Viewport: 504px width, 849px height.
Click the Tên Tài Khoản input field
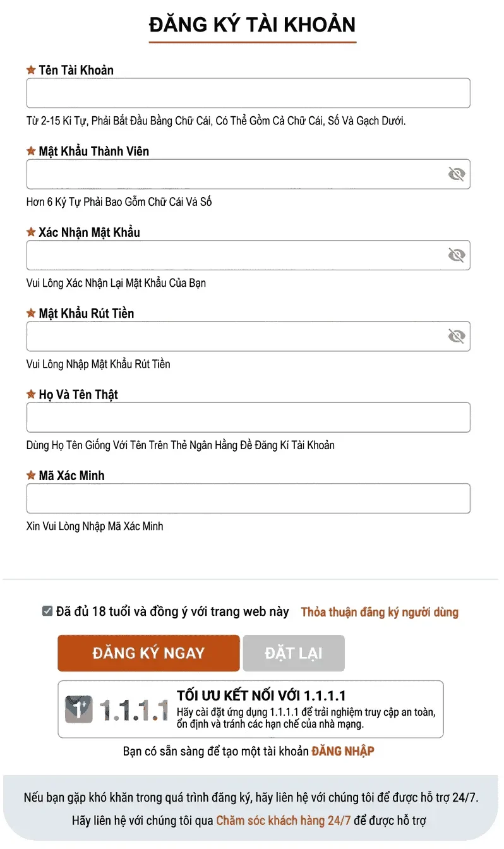[x=248, y=93]
